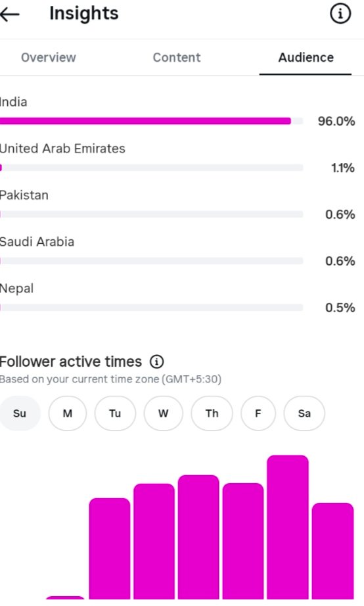Tap the United Arab Emirates percentage bar
This screenshot has width=364, height=606.
[x=152, y=168]
